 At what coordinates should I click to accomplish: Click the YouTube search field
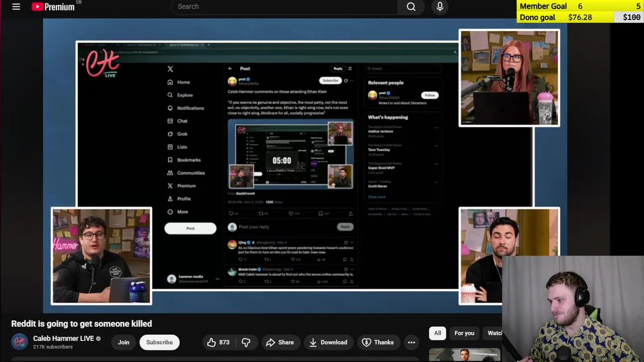point(284,7)
